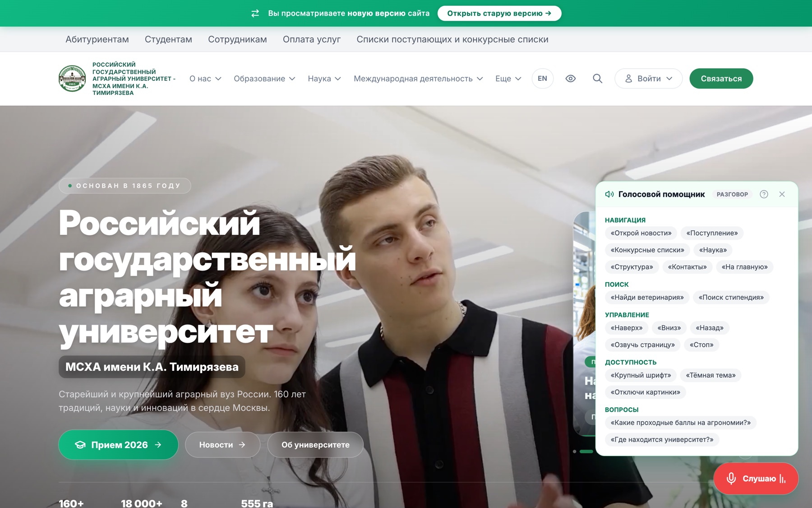812x508 pixels.
Task: Click the «Наверх» control chip
Action: (626, 328)
